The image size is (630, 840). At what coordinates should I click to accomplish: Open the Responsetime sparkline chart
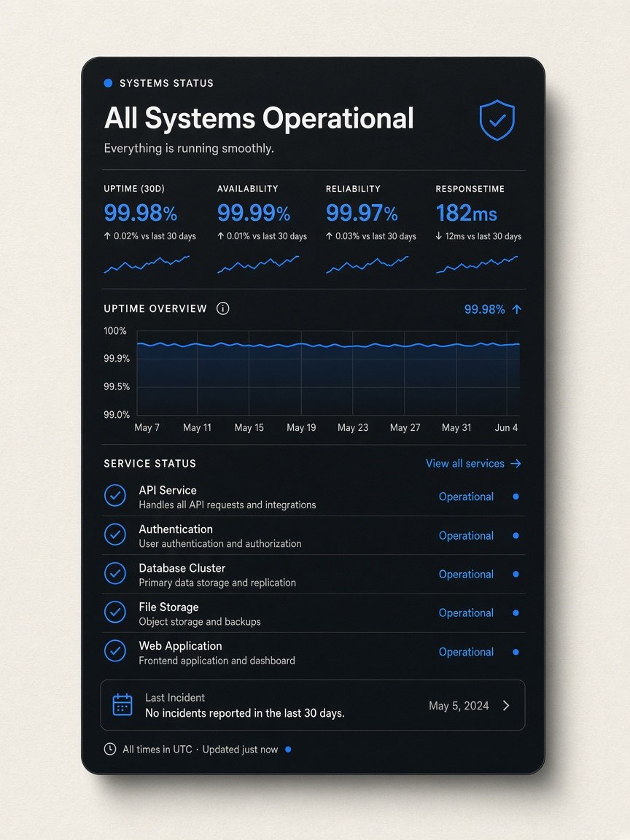(x=478, y=264)
